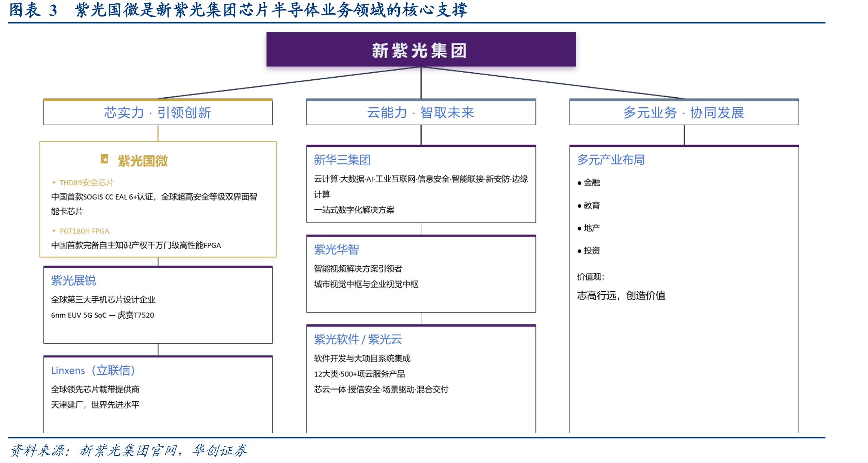The image size is (868, 463).
Task: Click the 紫光软件 / 紫光云 heading
Action: coord(358,339)
